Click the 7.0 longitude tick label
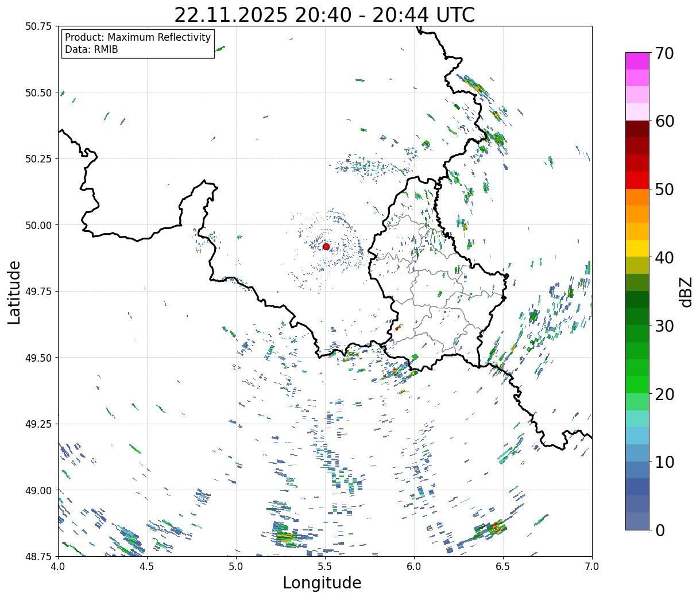Screen dimensions: 700x597 tap(592, 567)
